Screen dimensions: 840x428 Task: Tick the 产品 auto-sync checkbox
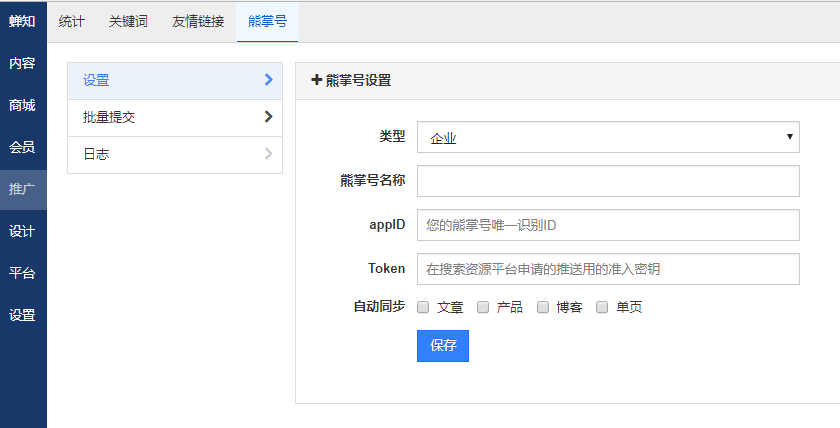483,307
